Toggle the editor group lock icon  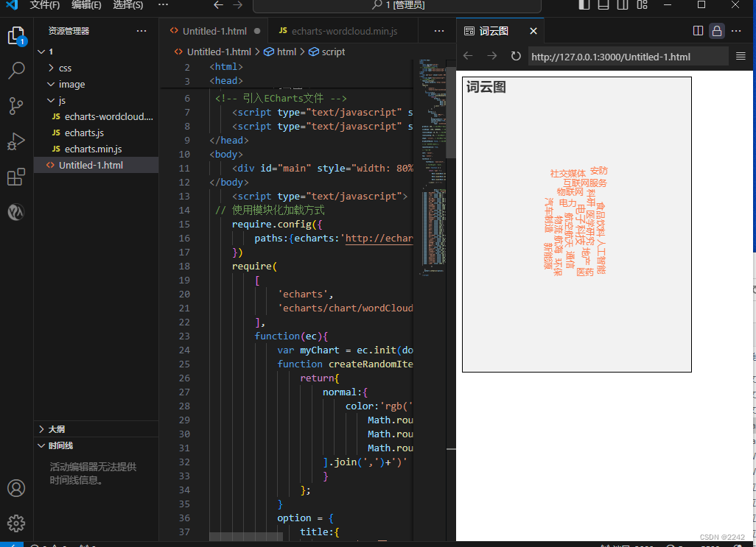coord(717,31)
